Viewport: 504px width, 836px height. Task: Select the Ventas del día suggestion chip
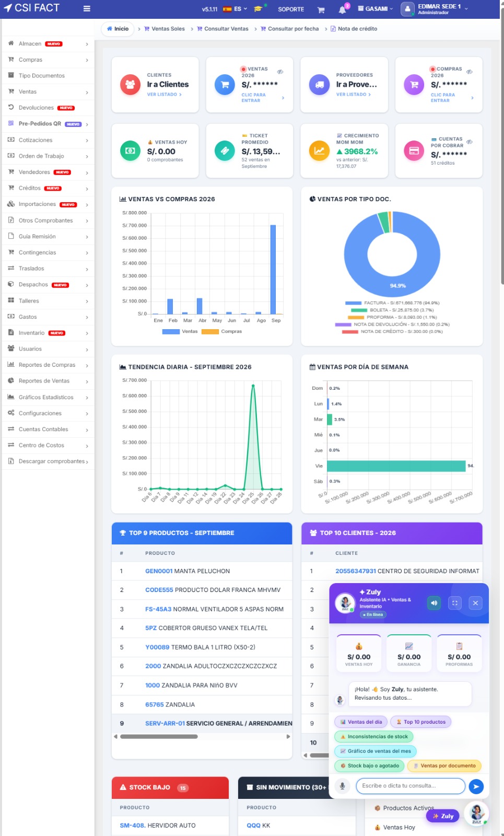click(361, 722)
